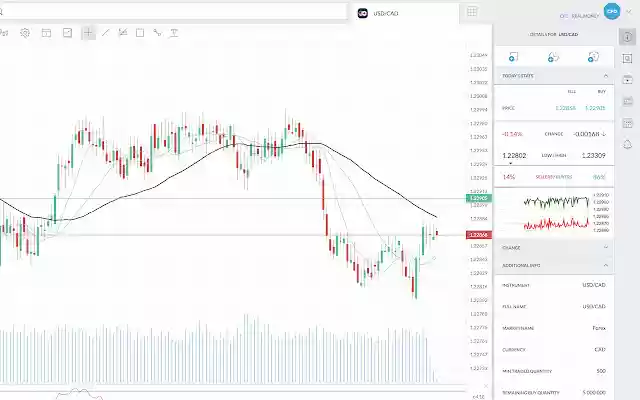Click the 5 000 000 remaining buy quantity
This screenshot has width=640, height=400.
594,393
